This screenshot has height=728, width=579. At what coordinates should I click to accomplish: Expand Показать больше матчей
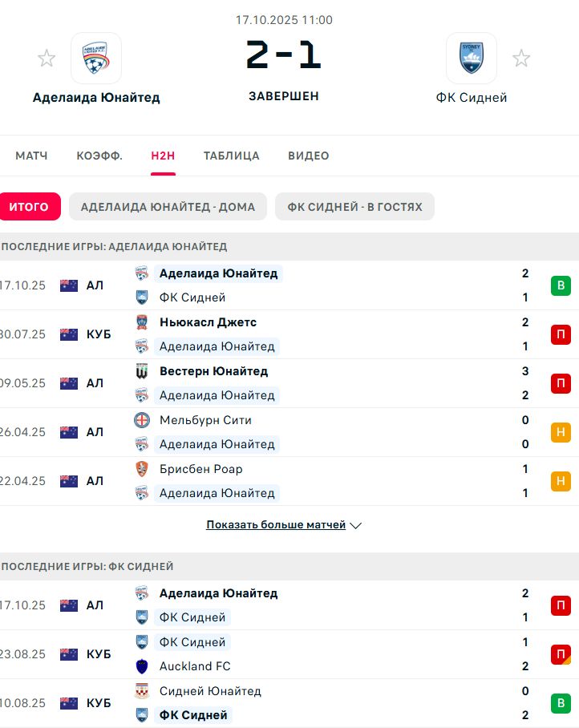[x=284, y=524]
